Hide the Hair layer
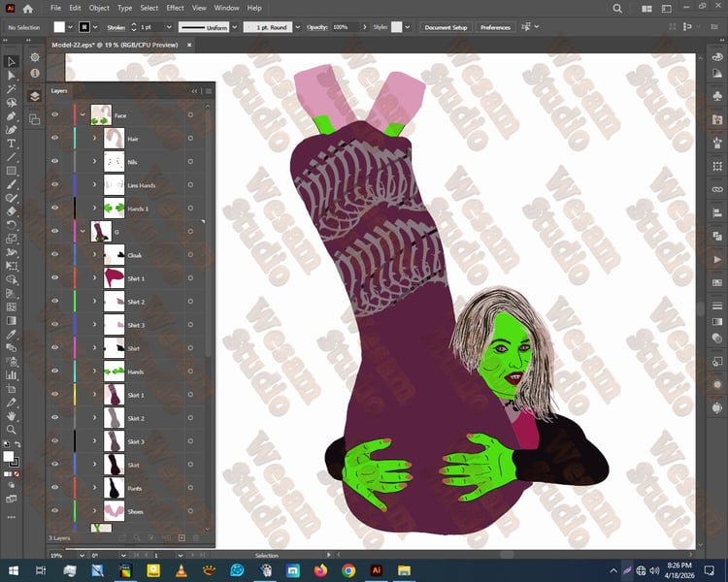 (x=54, y=138)
